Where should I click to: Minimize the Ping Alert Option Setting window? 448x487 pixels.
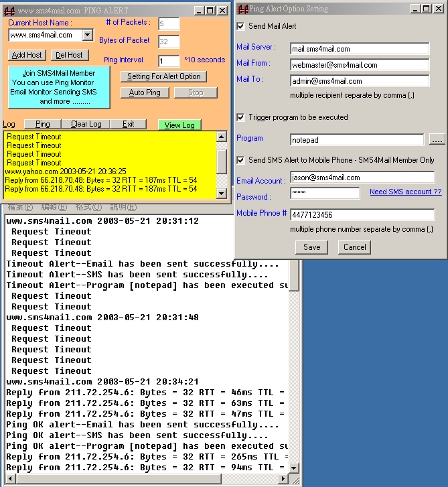point(415,9)
